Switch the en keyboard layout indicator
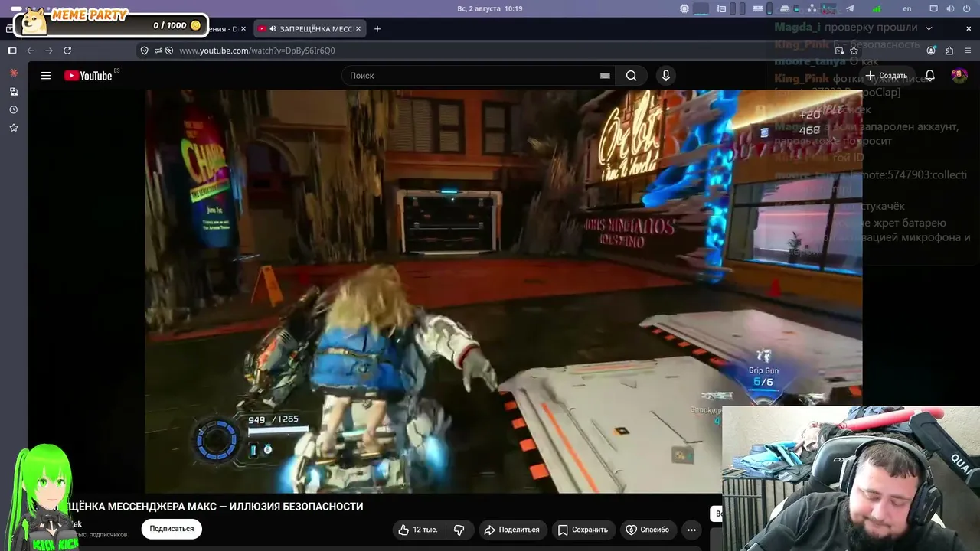This screenshot has width=980, height=551. 907,8
